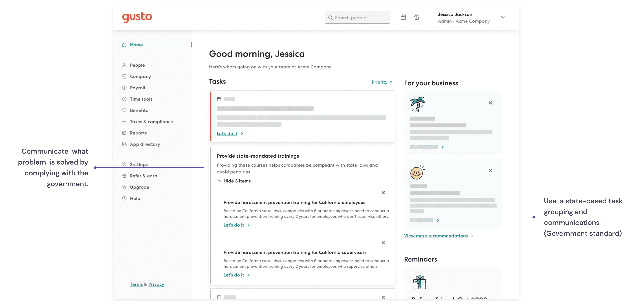Open the App directory page
The height and width of the screenshot is (306, 644).
pos(145,144)
